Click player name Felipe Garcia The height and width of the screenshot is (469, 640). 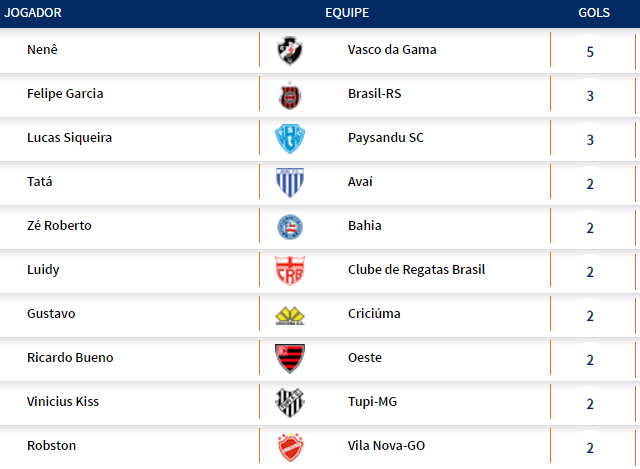(x=65, y=94)
